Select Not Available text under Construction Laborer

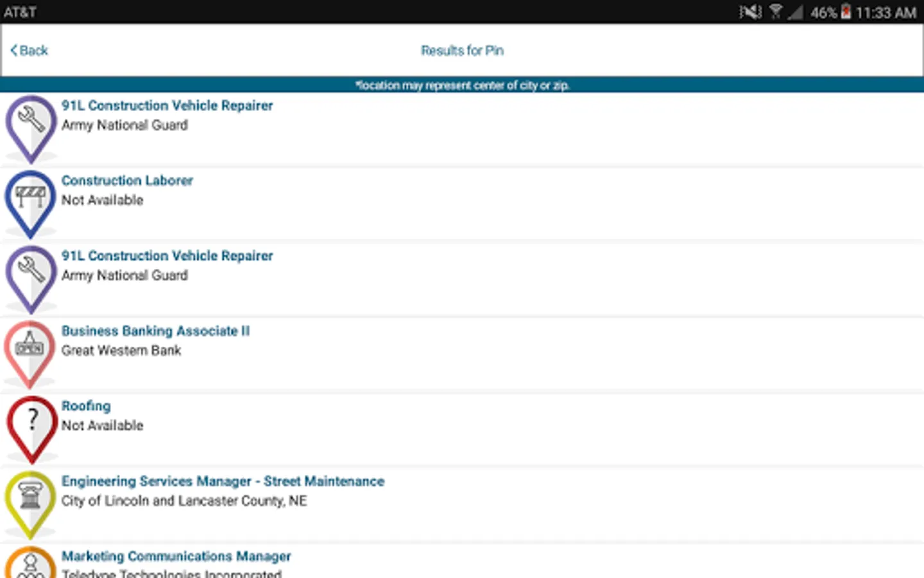[102, 200]
